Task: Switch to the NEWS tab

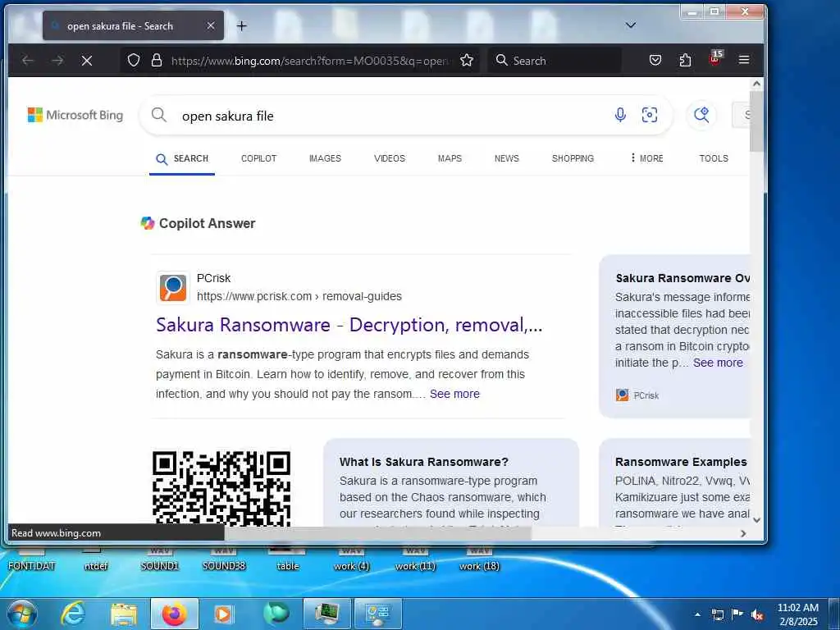Action: pos(506,158)
